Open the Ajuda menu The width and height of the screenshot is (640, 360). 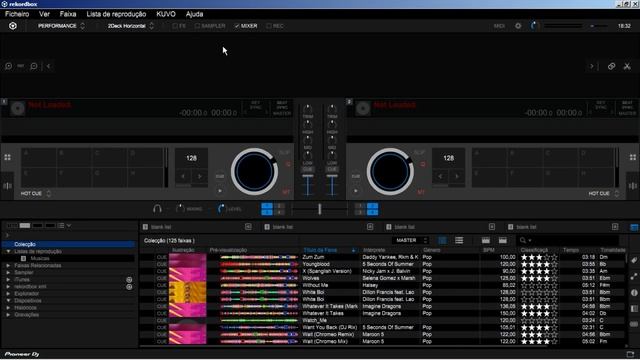(195, 14)
